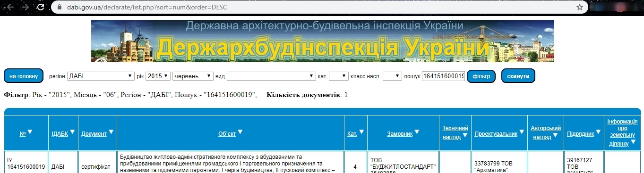This screenshot has width=644, height=173.
Task: Sort by Об'єкт column header link
Action: [x=227, y=133]
